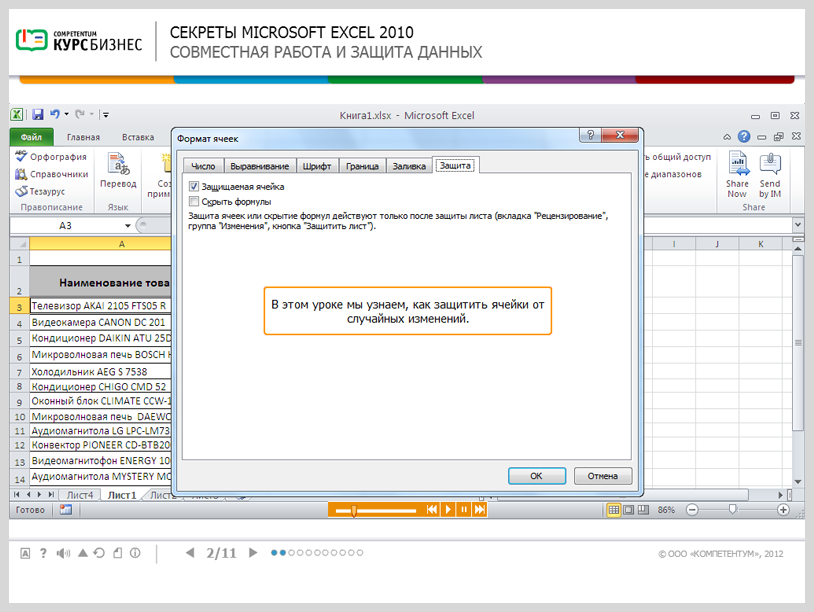The width and height of the screenshot is (814, 612).
Task: Click the Excel application icon in title bar
Action: (x=17, y=114)
